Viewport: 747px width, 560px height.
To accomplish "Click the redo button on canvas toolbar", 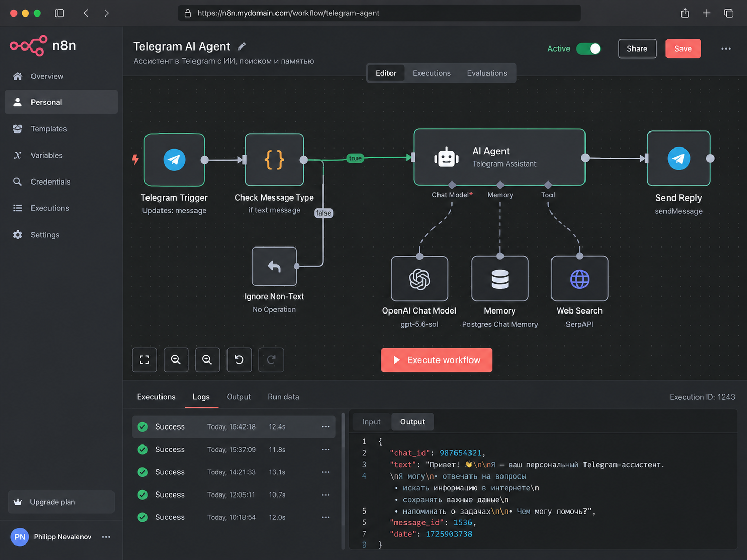I will (x=271, y=360).
